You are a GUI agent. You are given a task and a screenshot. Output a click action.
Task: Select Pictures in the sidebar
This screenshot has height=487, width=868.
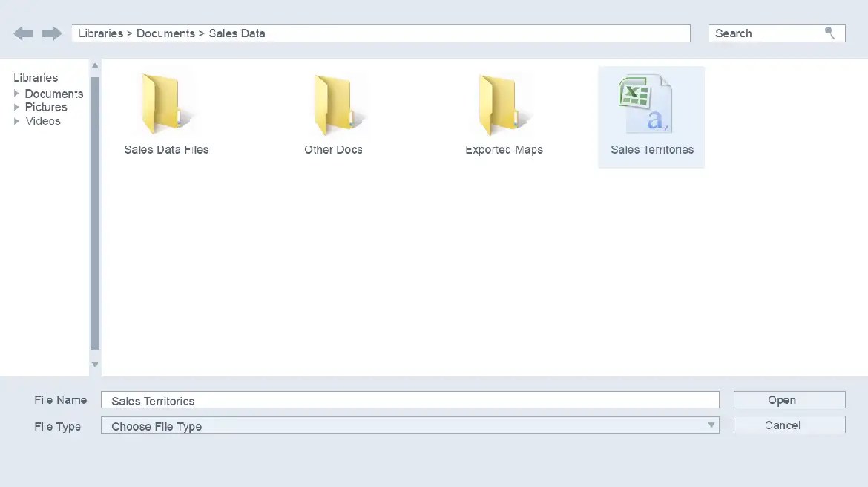(46, 107)
